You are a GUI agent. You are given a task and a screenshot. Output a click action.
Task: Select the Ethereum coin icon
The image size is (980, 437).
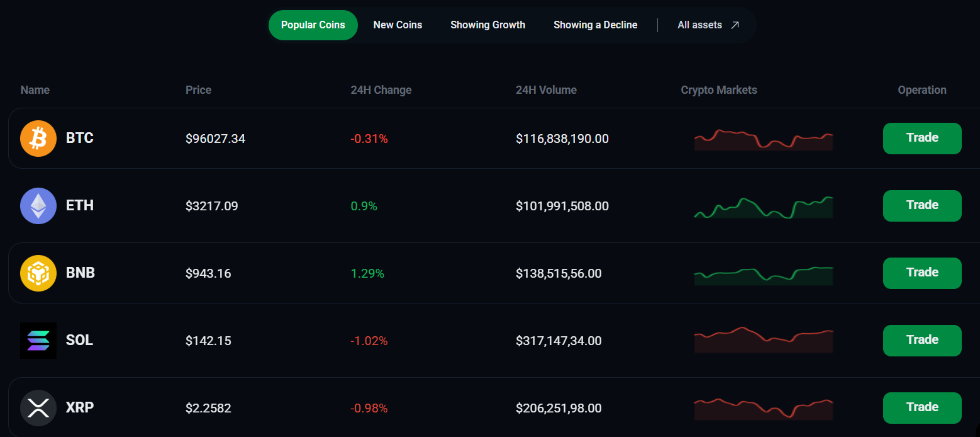click(38, 205)
